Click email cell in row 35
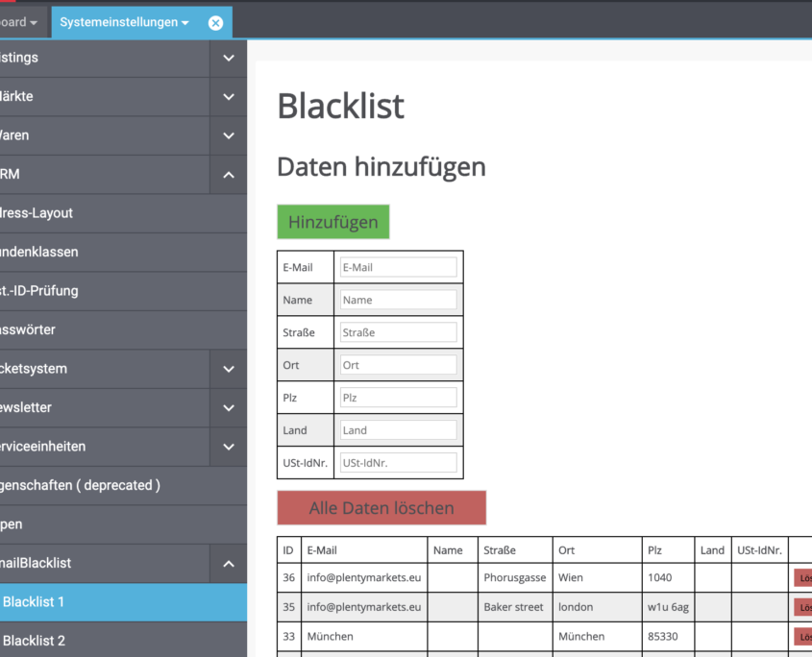The image size is (812, 657). [x=364, y=607]
